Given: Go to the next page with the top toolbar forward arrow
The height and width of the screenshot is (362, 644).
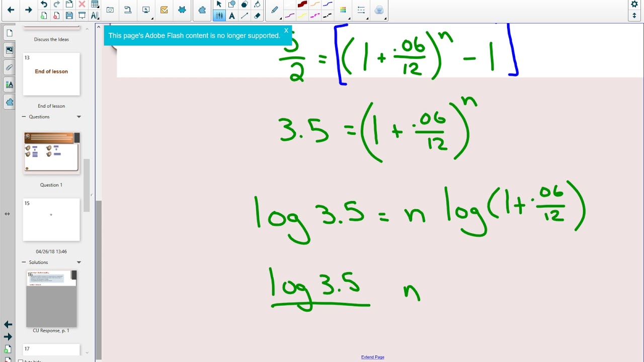Looking at the screenshot, I should point(29,10).
